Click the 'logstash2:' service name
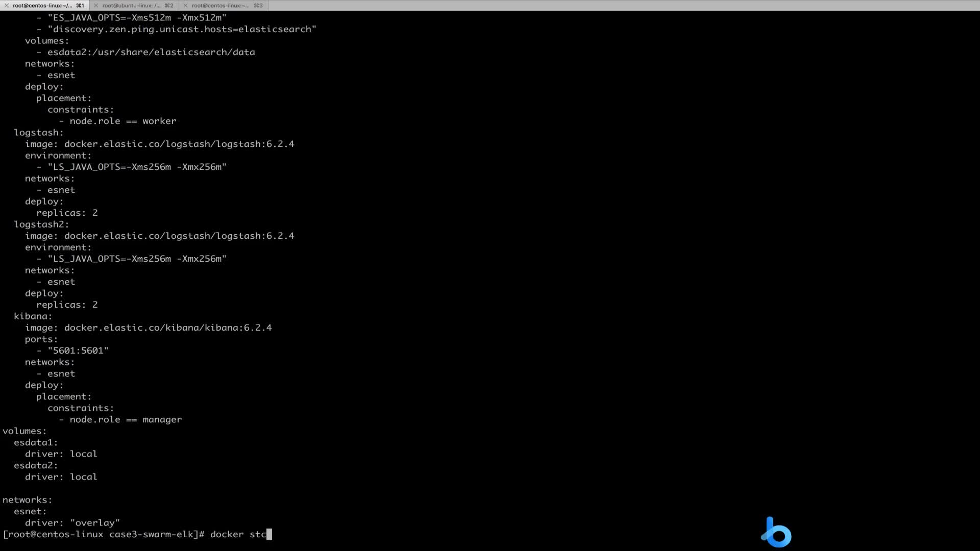Viewport: 980px width, 551px height. point(41,224)
